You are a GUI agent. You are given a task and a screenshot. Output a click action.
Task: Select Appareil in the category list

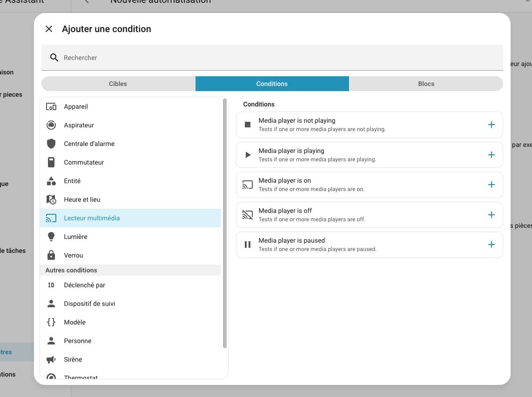click(x=76, y=106)
